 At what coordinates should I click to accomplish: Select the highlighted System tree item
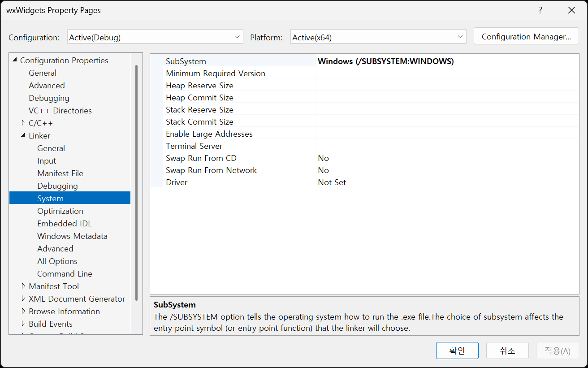(70, 199)
